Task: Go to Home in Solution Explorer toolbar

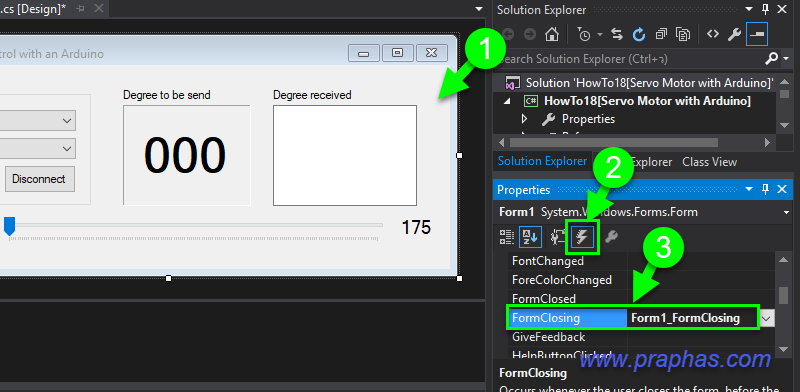Action: click(x=551, y=34)
